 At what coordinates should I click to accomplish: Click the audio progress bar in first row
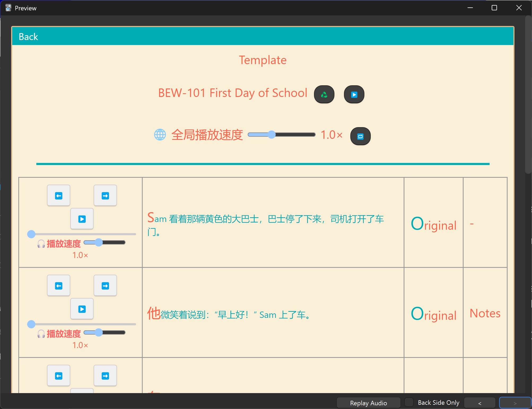click(82, 234)
